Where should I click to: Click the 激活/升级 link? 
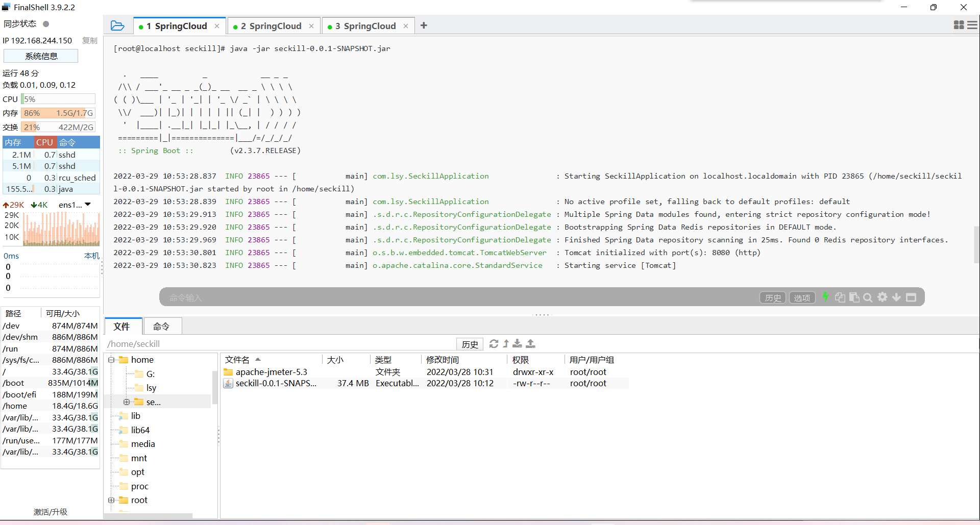tap(51, 512)
